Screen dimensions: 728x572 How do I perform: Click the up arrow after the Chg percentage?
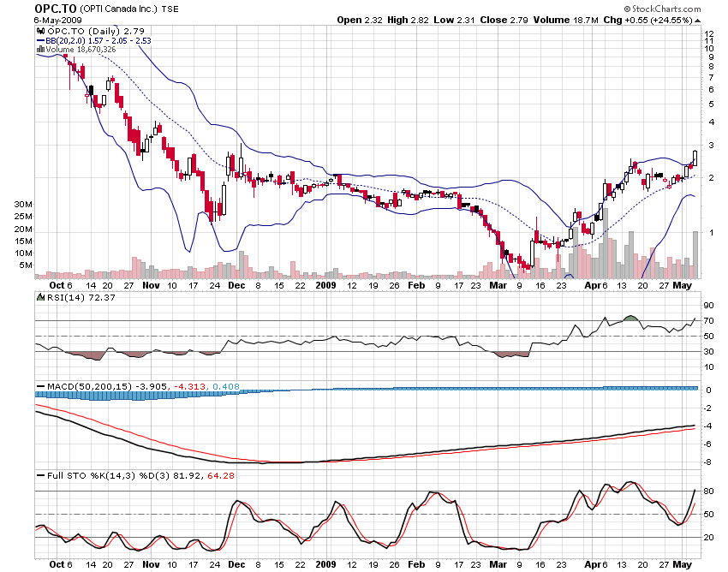[697, 21]
